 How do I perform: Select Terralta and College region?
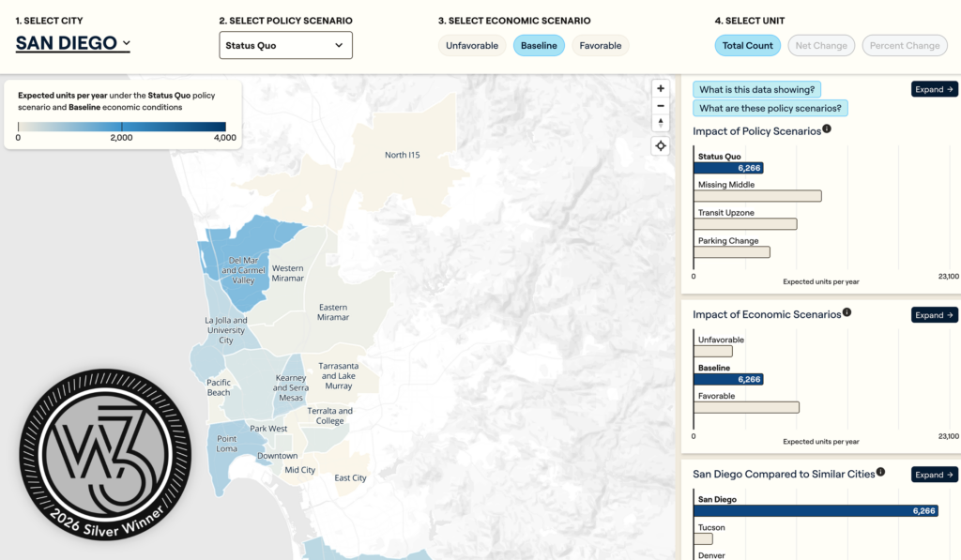click(329, 416)
